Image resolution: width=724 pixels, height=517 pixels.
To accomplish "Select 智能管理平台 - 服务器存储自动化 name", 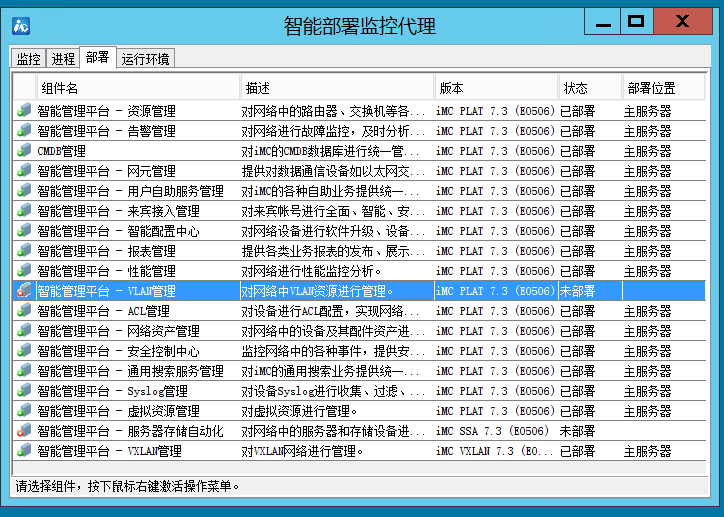I will click(131, 431).
